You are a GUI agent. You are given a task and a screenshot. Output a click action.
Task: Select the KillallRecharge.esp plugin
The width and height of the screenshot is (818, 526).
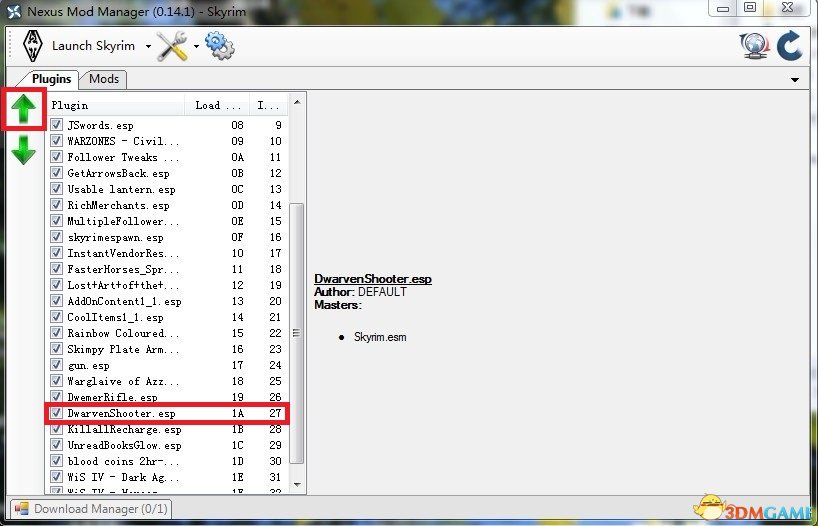click(x=167, y=429)
